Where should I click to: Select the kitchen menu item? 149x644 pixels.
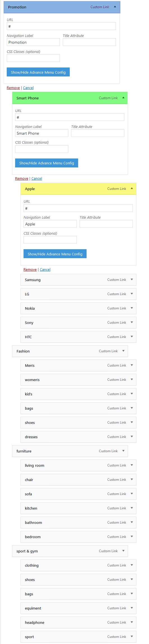click(x=78, y=508)
